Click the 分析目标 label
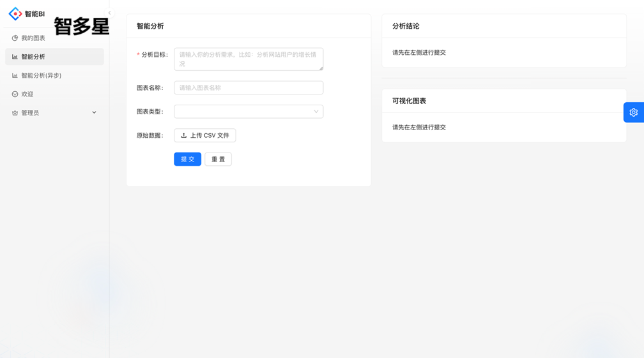 (x=154, y=54)
